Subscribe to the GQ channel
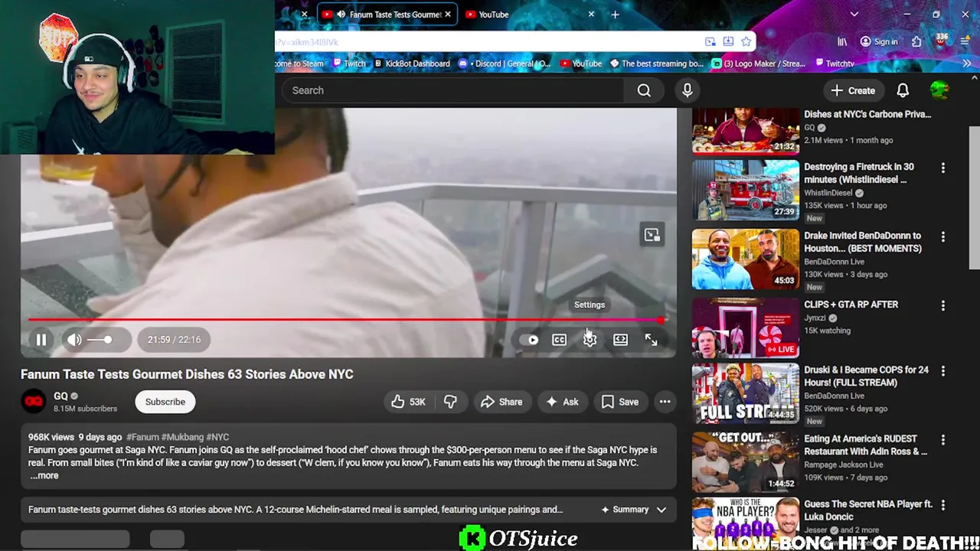 165,402
